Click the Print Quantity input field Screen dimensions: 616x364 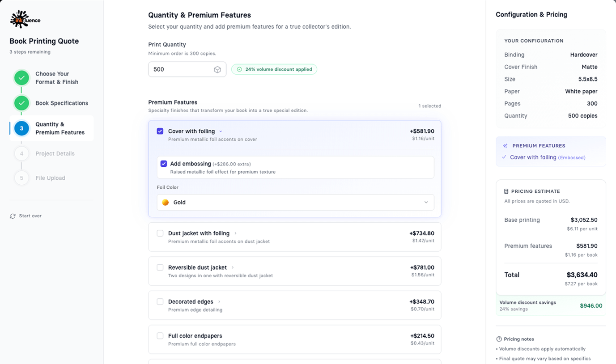point(183,69)
